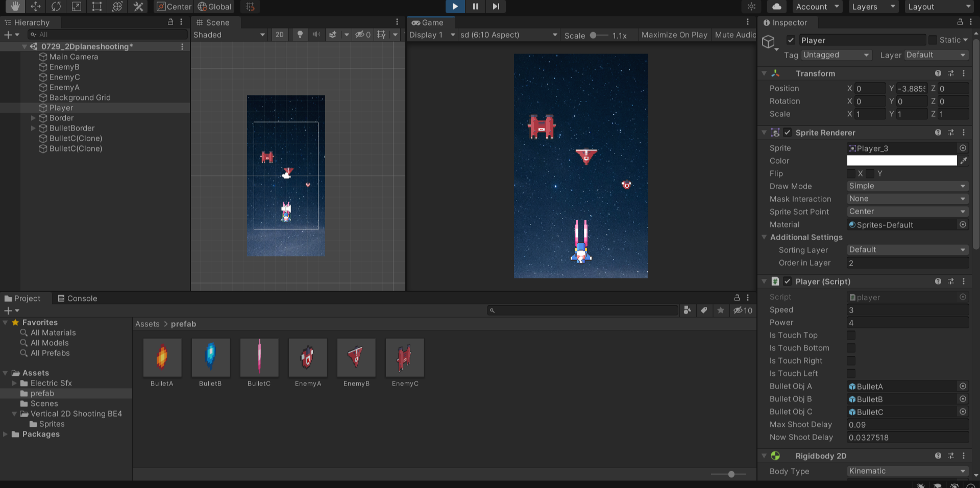Check the Flip X checkbox
The height and width of the screenshot is (488, 980).
coord(851,174)
